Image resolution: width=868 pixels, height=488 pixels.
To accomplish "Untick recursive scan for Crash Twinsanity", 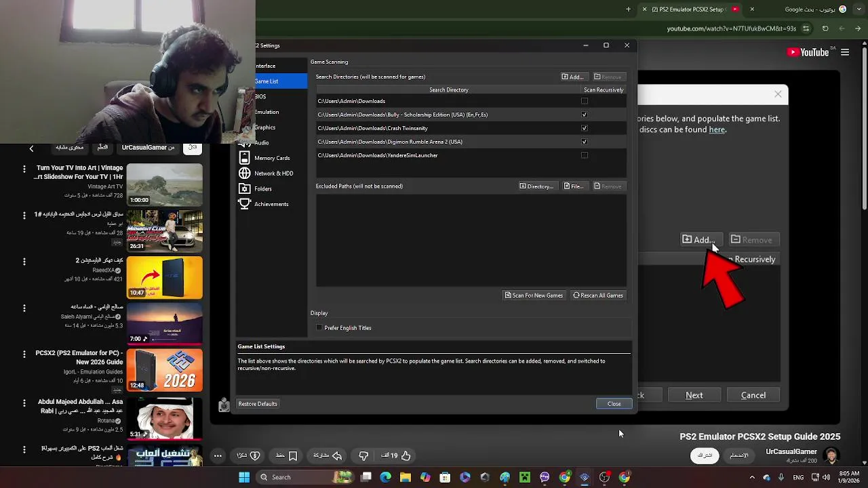I will click(x=584, y=128).
